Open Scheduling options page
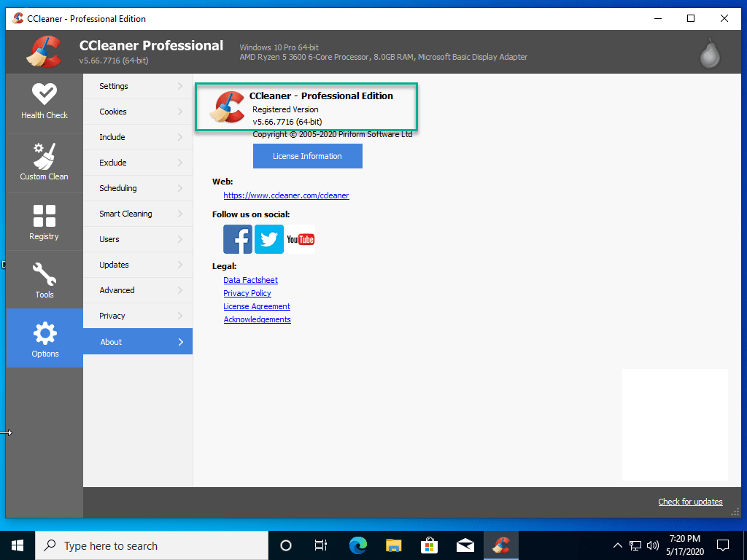This screenshot has width=747, height=560. [x=138, y=188]
